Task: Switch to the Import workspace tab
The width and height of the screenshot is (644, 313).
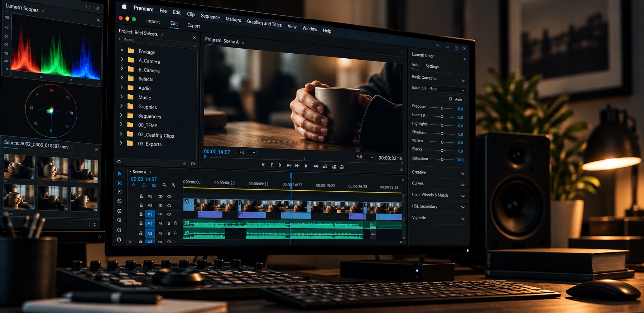Action: click(153, 21)
